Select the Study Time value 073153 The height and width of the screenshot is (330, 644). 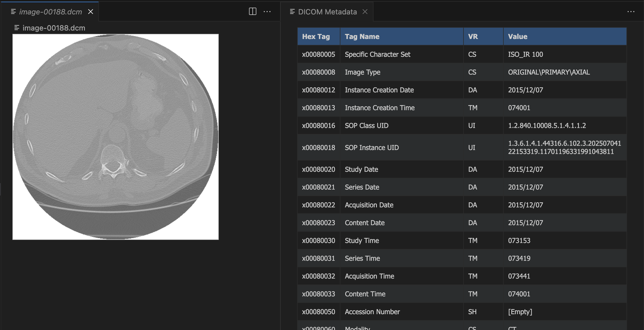(519, 240)
